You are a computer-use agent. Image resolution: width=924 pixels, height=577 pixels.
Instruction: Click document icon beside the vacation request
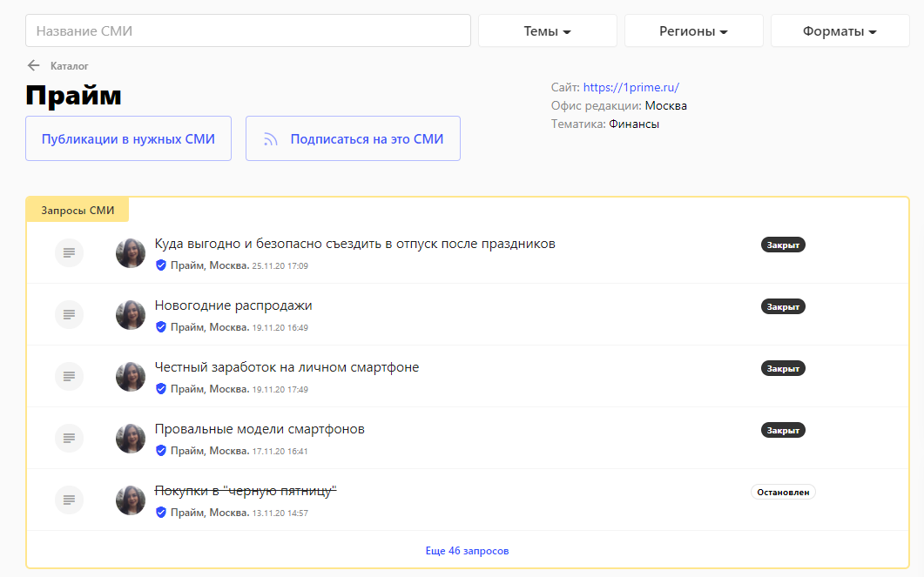[x=69, y=252]
